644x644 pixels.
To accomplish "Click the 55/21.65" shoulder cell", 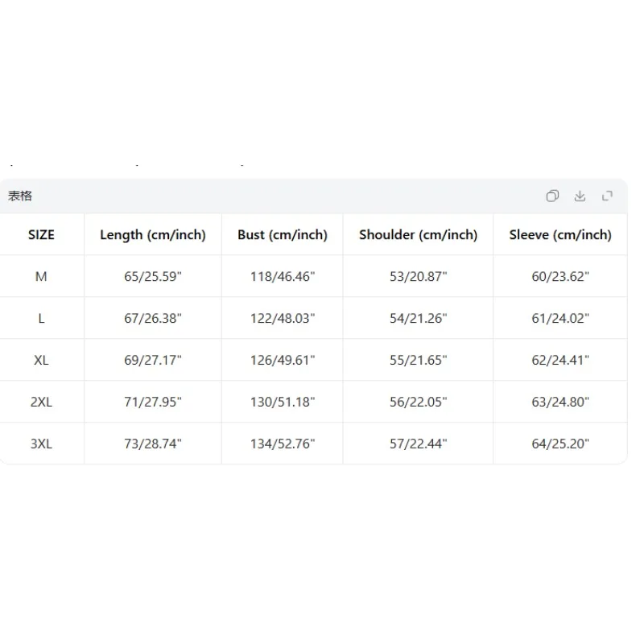I will click(x=418, y=360).
